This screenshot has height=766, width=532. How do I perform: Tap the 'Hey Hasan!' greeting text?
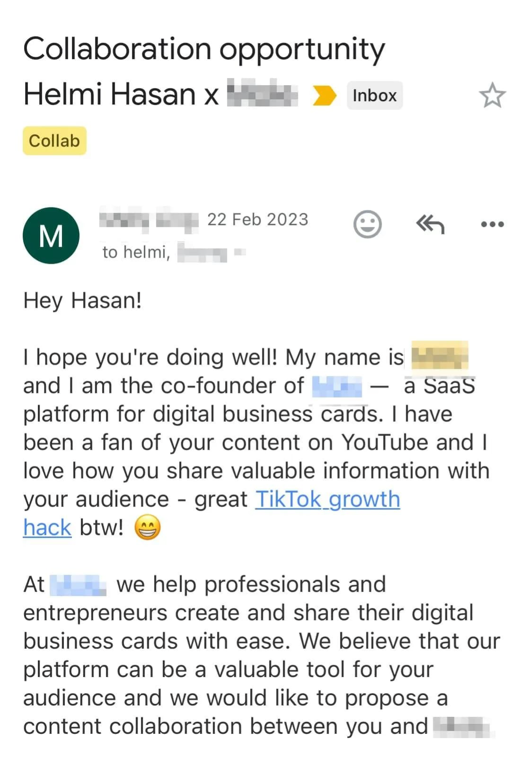tap(83, 300)
